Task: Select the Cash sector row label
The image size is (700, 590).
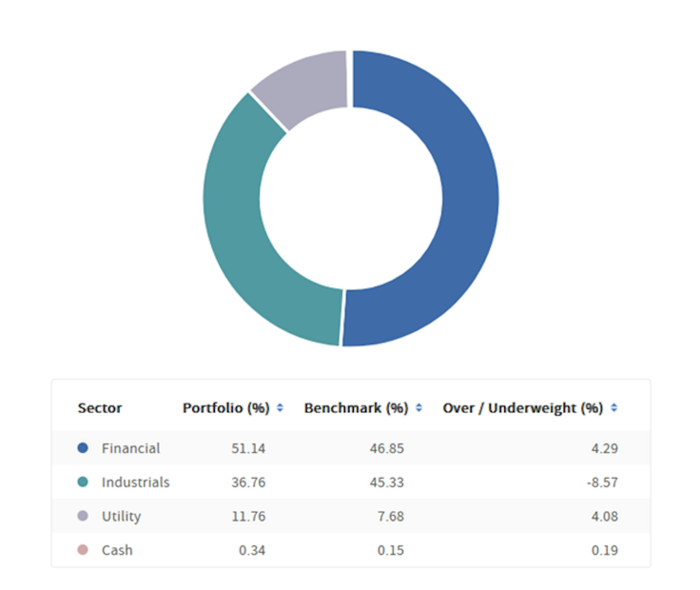Action: tap(117, 550)
